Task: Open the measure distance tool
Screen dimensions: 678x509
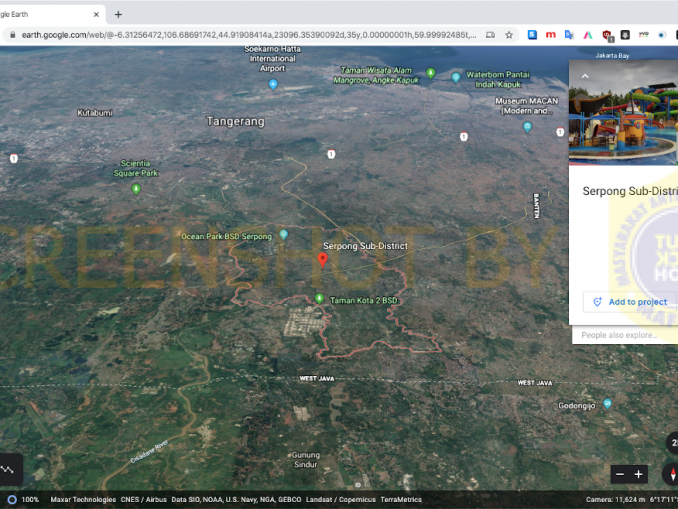Action: (x=8, y=470)
